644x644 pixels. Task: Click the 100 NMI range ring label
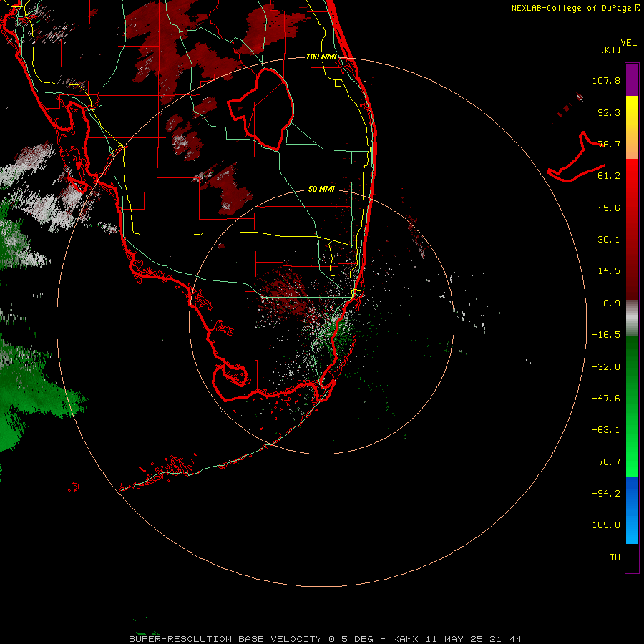(x=321, y=57)
